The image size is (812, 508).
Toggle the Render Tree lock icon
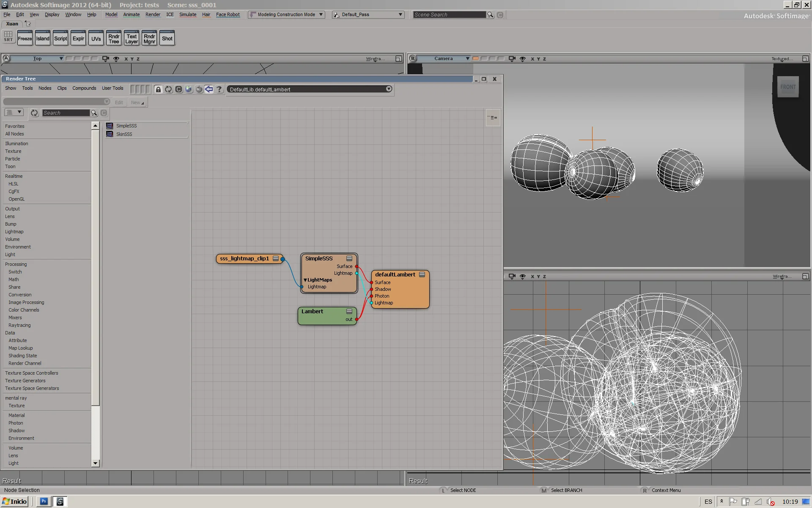click(158, 89)
